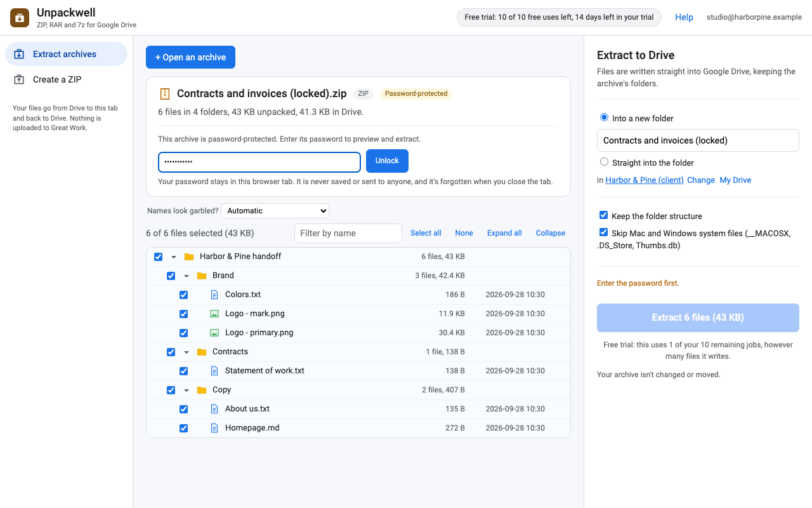Open the Extract archives section

pos(66,54)
